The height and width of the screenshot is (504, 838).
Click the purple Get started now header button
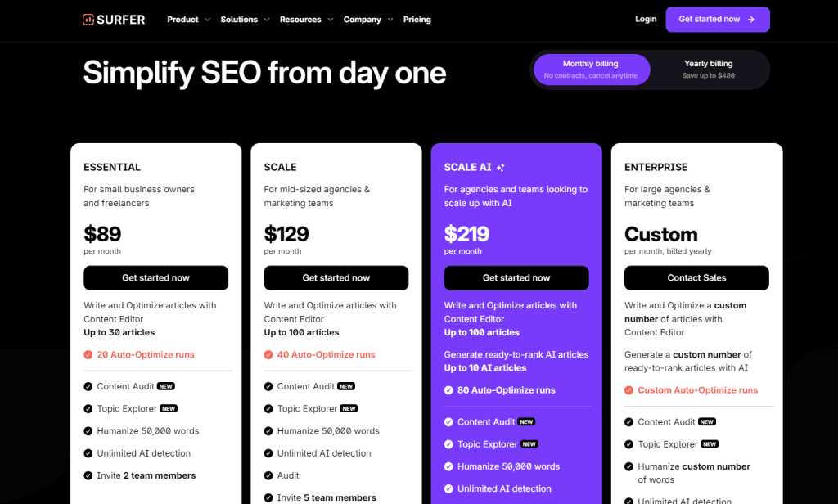[717, 20]
